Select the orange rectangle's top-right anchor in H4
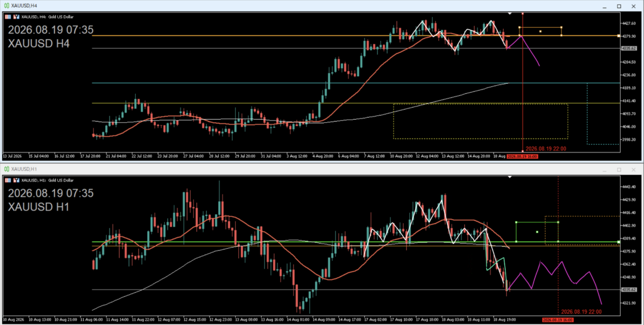The height and width of the screenshot is (325, 644). [562, 28]
